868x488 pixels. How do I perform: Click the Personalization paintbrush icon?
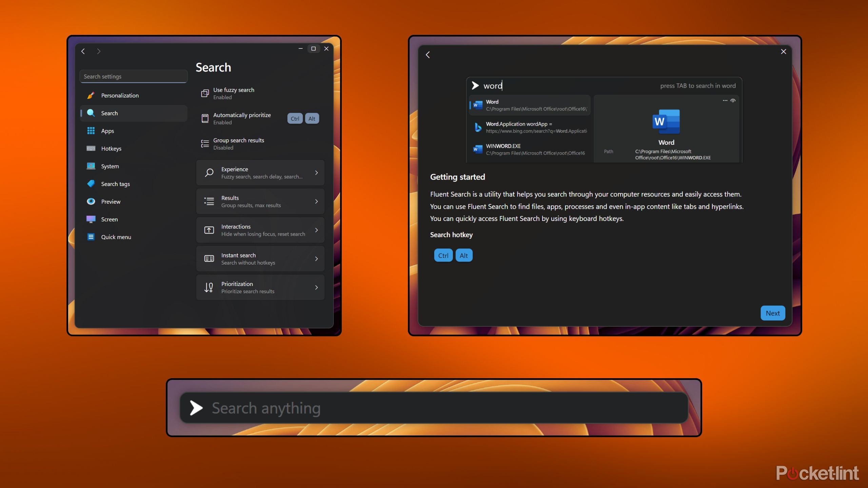tap(91, 96)
